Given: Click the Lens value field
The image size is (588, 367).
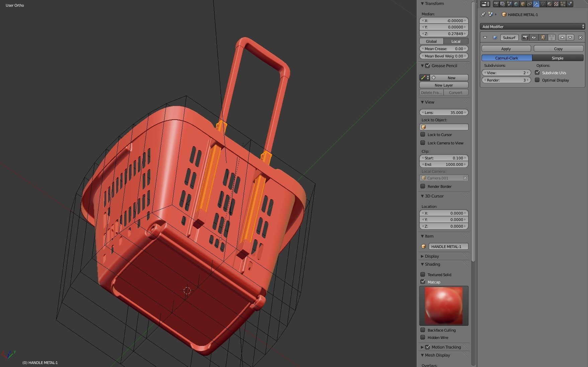Looking at the screenshot, I should (x=444, y=113).
